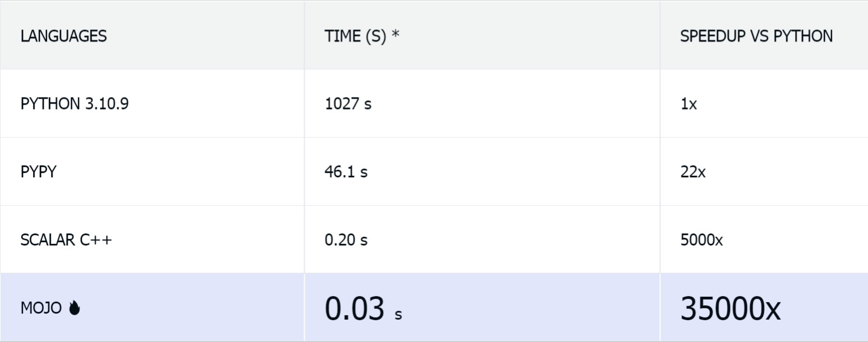Click the s unit after 1027

pos(368,105)
